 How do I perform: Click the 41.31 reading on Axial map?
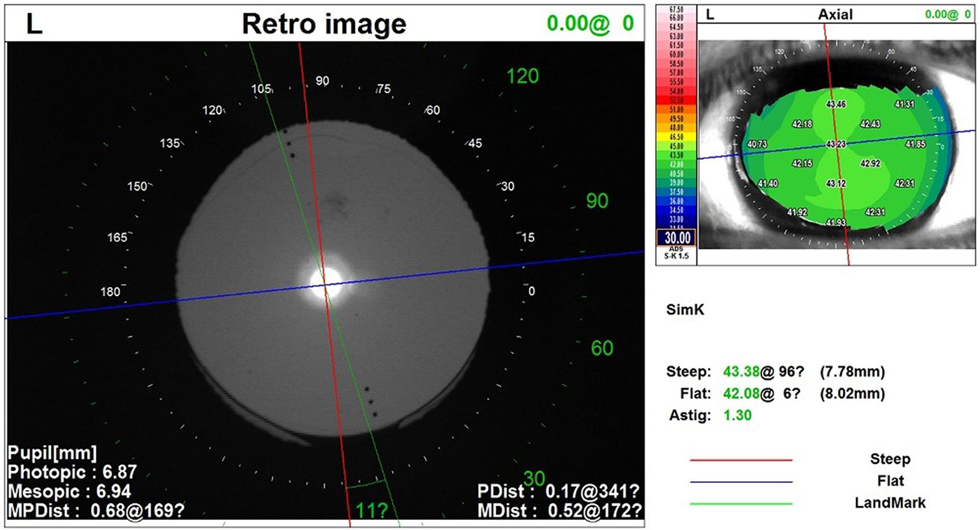[x=904, y=104]
